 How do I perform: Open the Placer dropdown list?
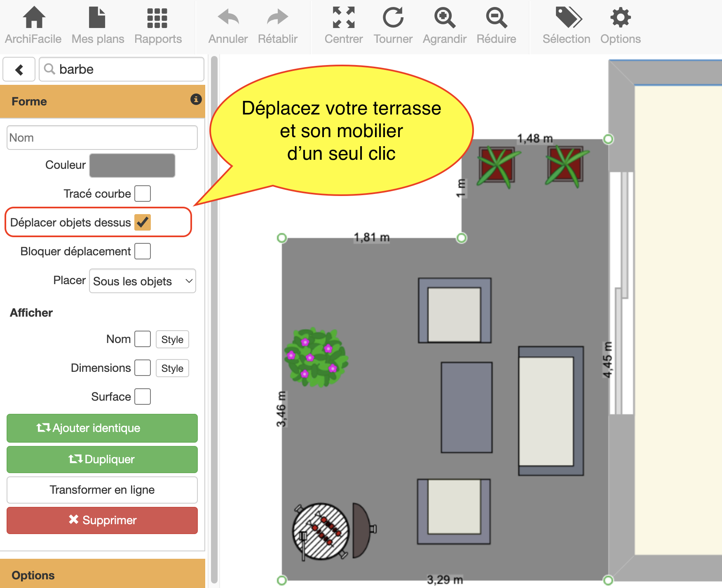coord(143,281)
